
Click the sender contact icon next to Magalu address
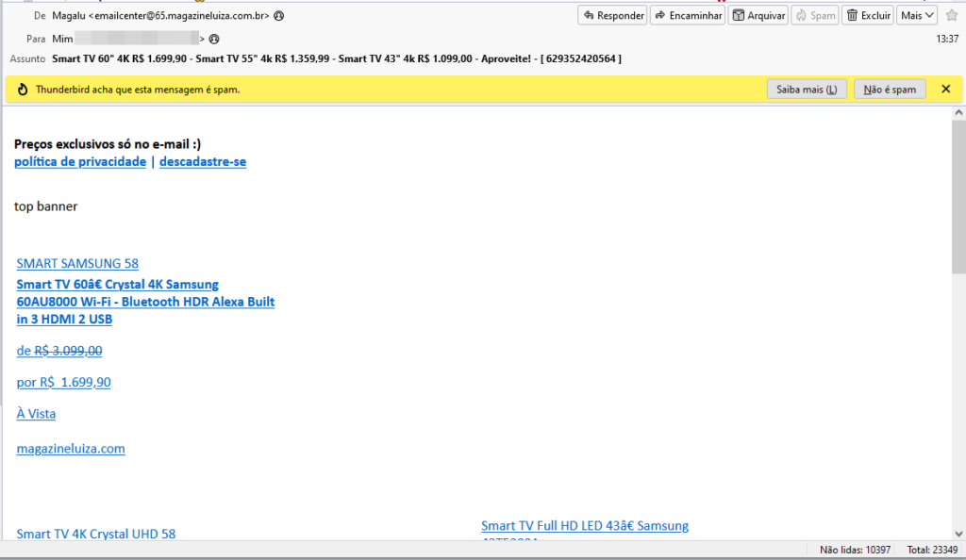(x=279, y=16)
